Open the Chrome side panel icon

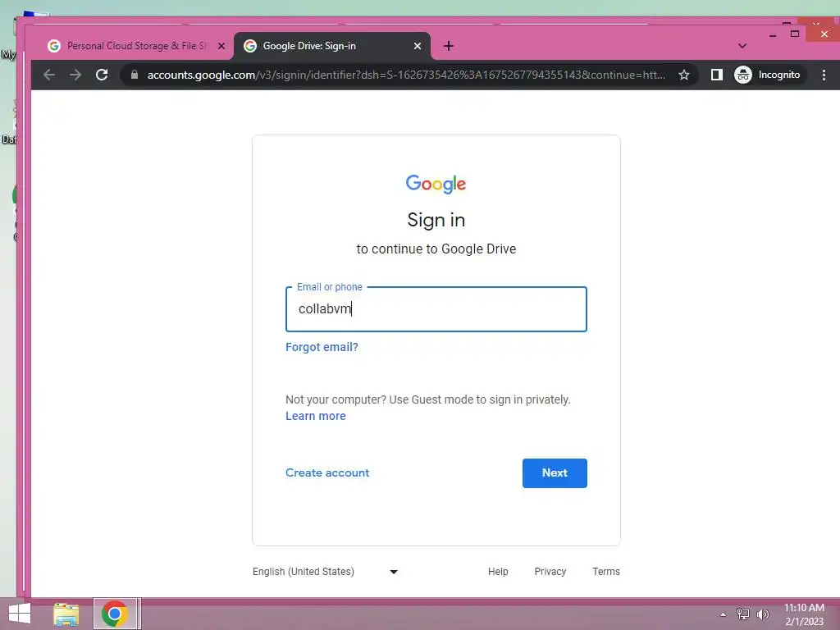[716, 75]
